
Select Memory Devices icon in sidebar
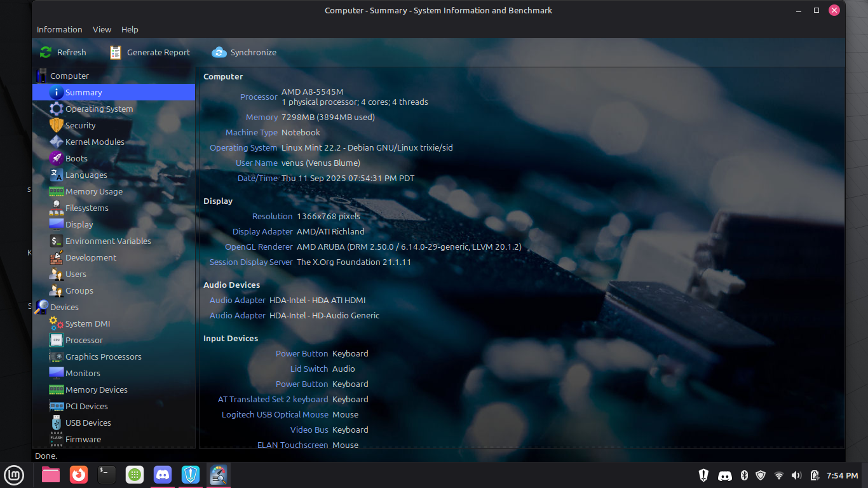click(x=57, y=390)
